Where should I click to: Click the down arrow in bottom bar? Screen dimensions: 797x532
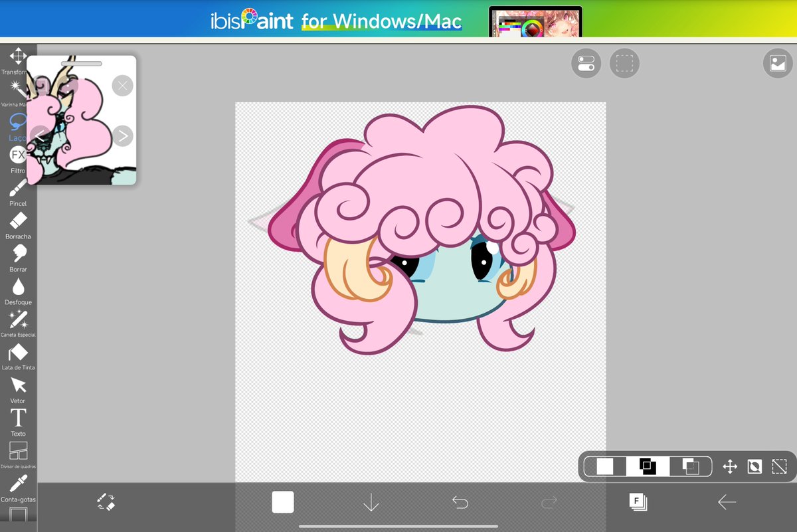[x=371, y=503]
